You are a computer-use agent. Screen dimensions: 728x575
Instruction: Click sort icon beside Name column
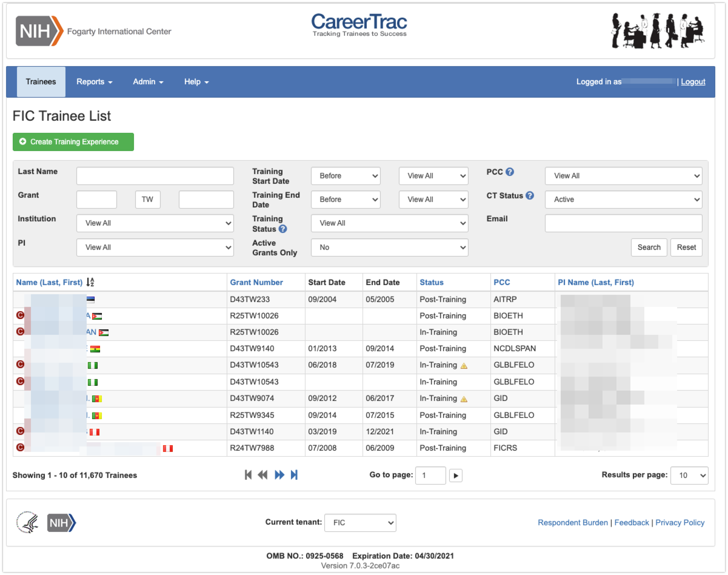[90, 282]
